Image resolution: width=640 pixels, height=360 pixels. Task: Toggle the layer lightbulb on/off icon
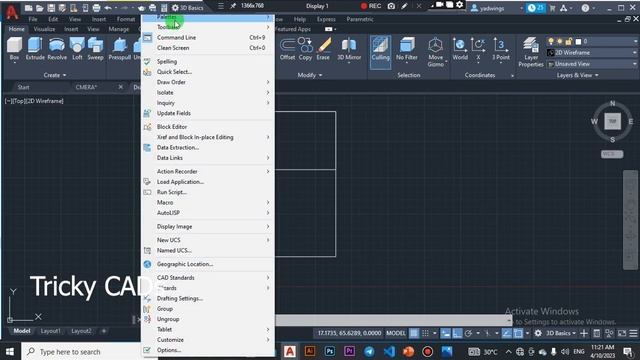[551, 41]
